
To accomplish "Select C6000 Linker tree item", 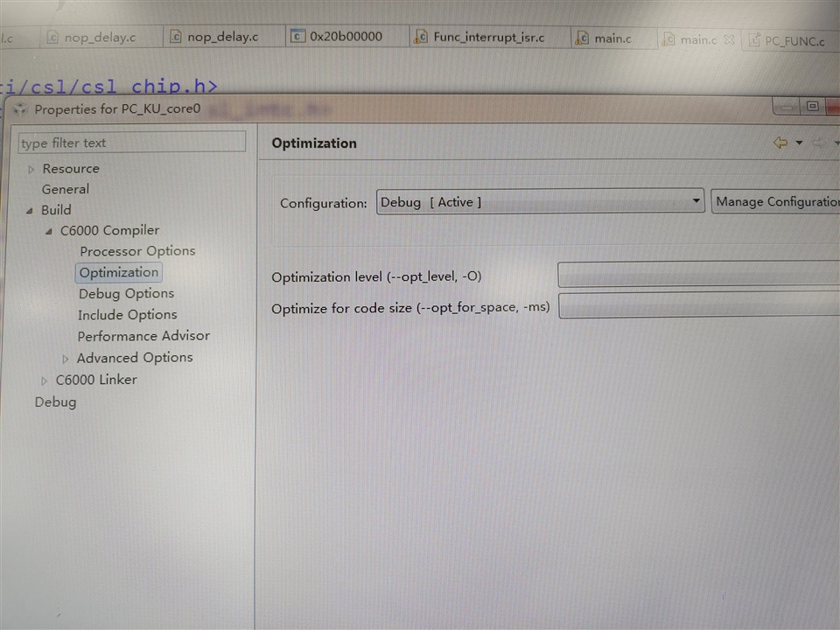I will pos(96,380).
